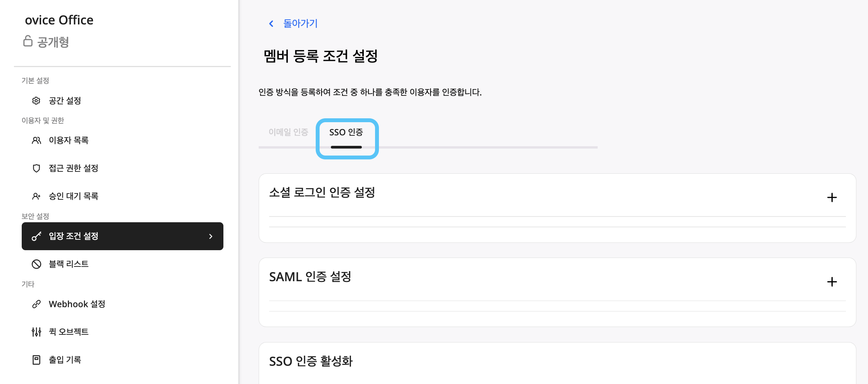Screen dimensions: 868x384
Task: Click the users icon beside 이용자 목록
Action: [x=36, y=140]
